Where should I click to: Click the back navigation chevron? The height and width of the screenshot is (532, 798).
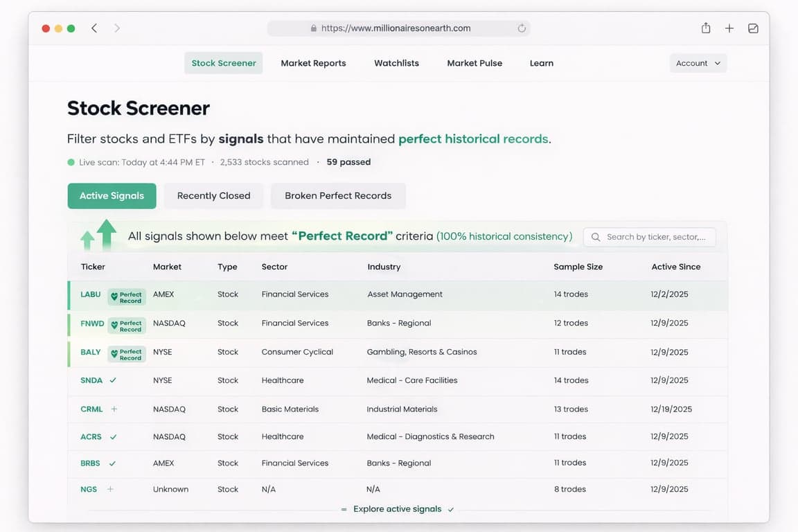click(94, 28)
